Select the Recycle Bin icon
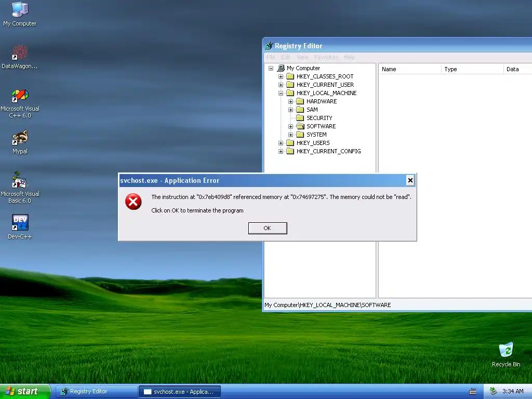Viewport: 532px width, 399px height. [x=506, y=350]
